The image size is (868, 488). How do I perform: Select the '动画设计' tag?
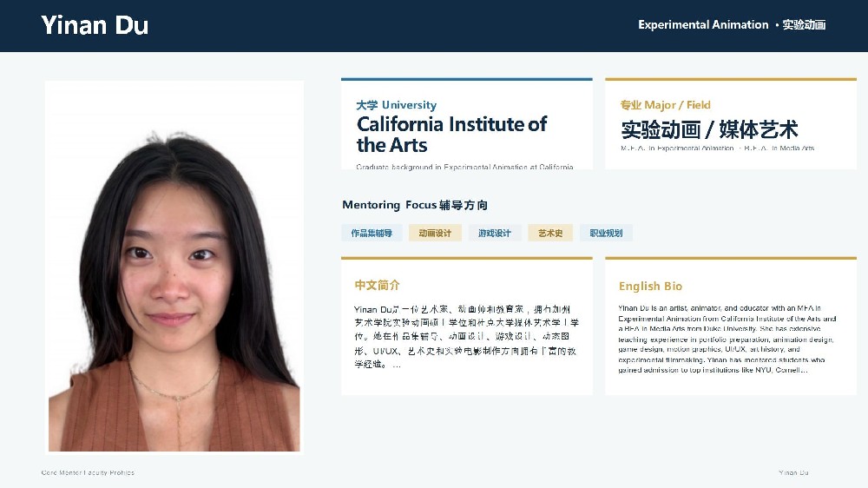(x=435, y=234)
